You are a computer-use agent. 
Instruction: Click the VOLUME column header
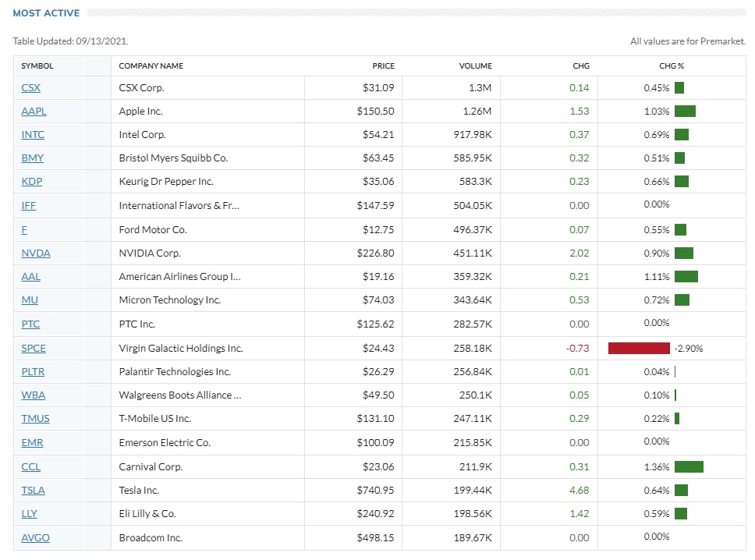(475, 66)
